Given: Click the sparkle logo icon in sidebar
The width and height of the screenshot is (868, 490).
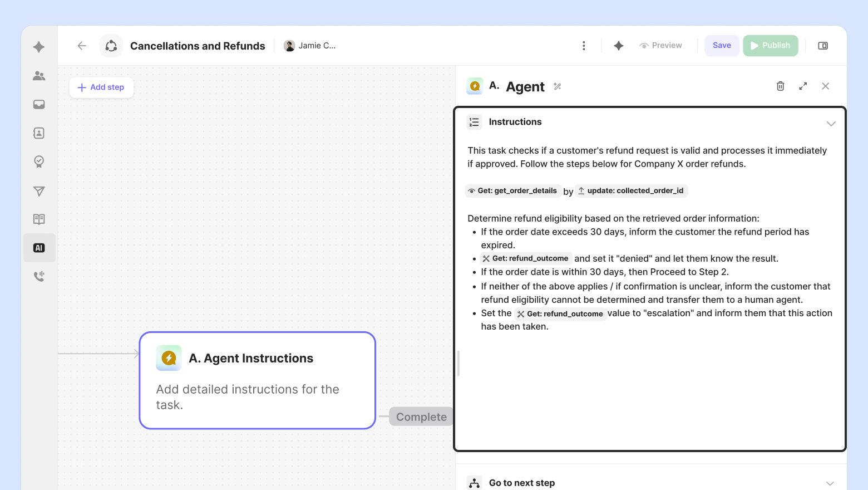Looking at the screenshot, I should click(39, 47).
